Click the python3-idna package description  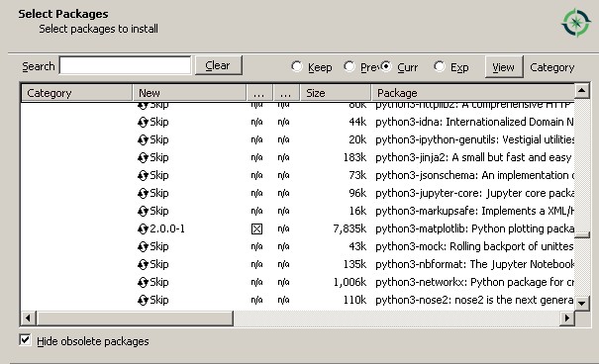(474, 122)
